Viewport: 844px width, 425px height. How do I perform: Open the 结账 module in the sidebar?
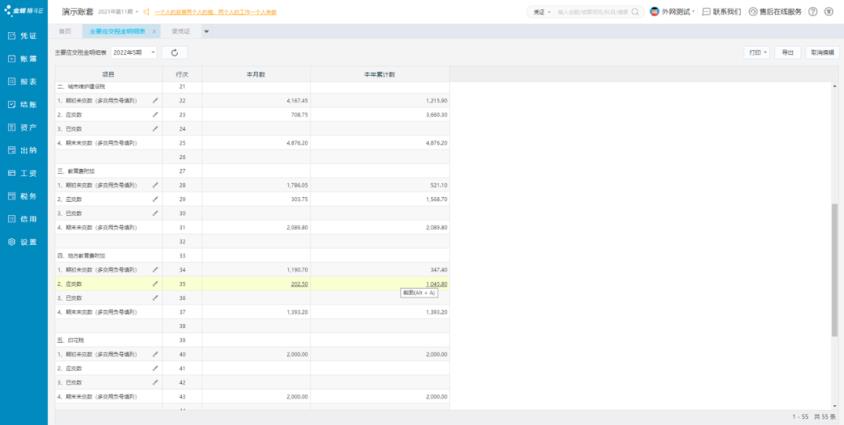pos(23,105)
